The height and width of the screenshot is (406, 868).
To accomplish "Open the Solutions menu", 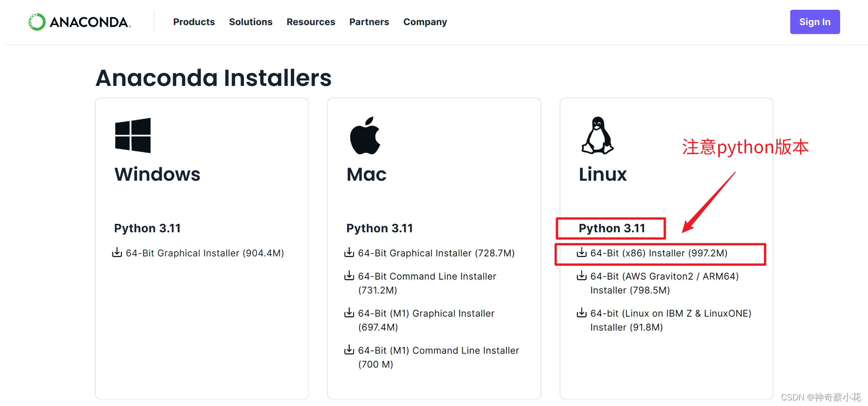I will click(250, 22).
